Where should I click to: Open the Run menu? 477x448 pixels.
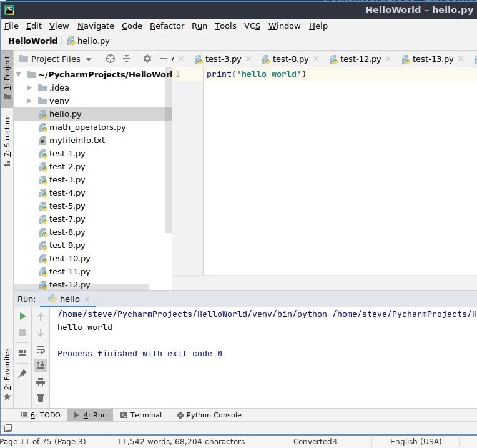coord(199,26)
